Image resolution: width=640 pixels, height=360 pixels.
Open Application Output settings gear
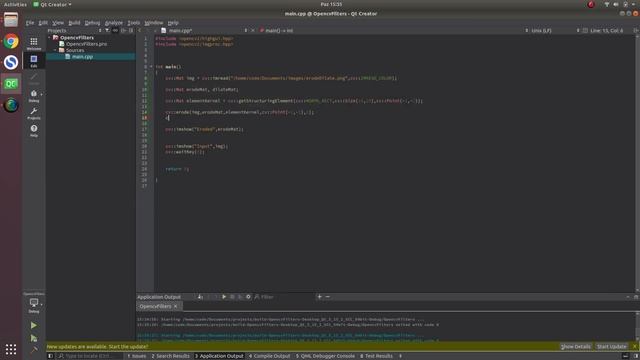click(x=248, y=297)
